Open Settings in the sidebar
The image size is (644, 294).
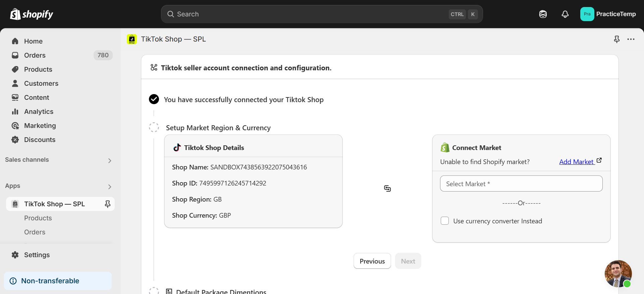(37, 255)
